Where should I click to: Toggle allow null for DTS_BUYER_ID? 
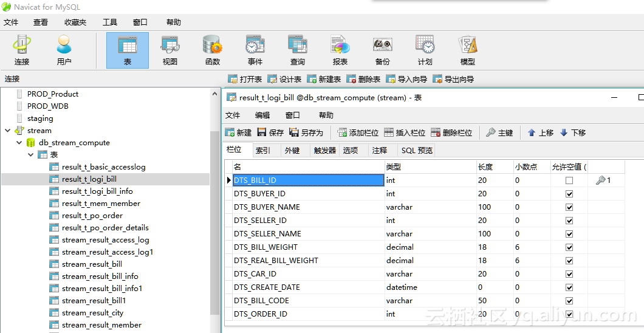pos(569,194)
